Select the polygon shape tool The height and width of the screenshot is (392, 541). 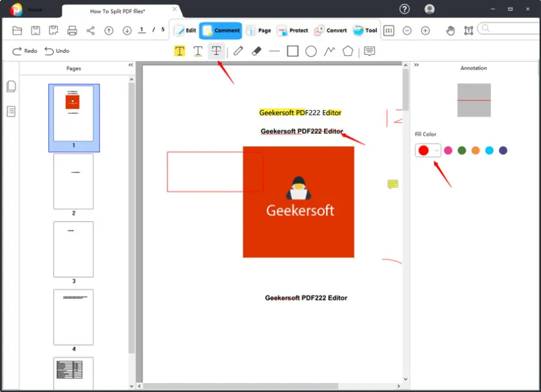coord(348,51)
